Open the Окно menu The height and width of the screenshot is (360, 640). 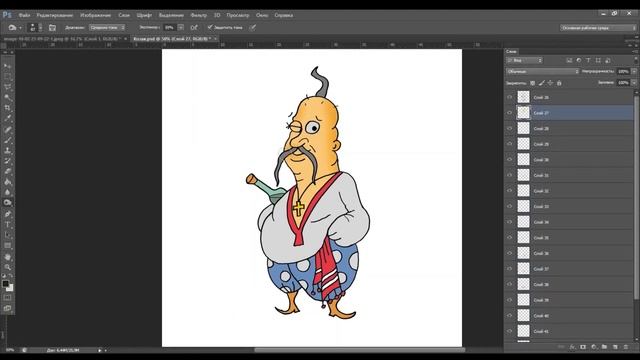tap(262, 15)
